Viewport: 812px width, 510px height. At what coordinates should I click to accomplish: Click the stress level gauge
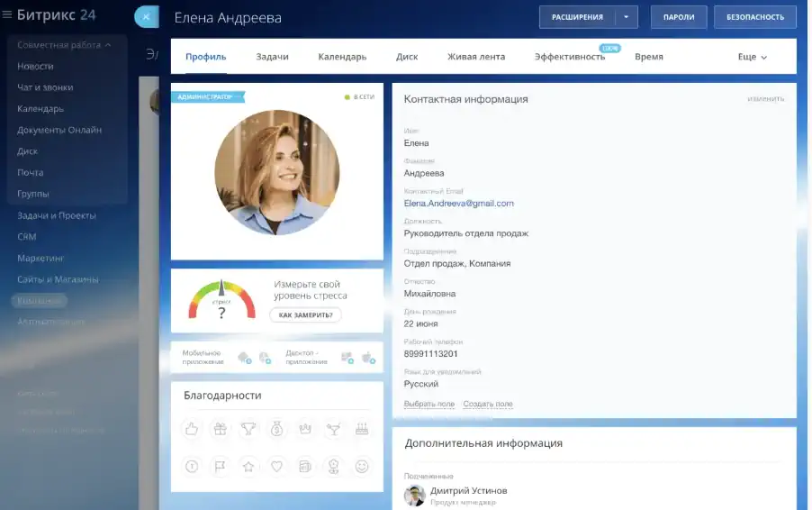pyautogui.click(x=221, y=300)
